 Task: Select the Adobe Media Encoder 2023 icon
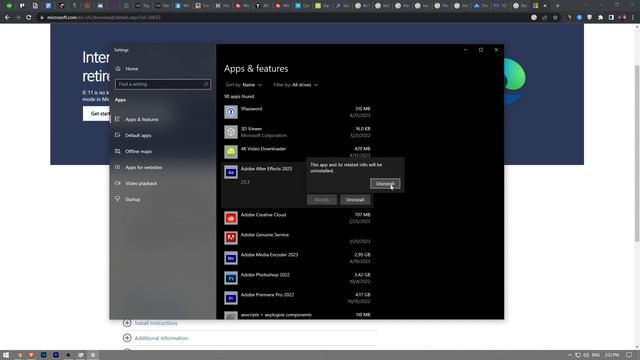click(231, 258)
